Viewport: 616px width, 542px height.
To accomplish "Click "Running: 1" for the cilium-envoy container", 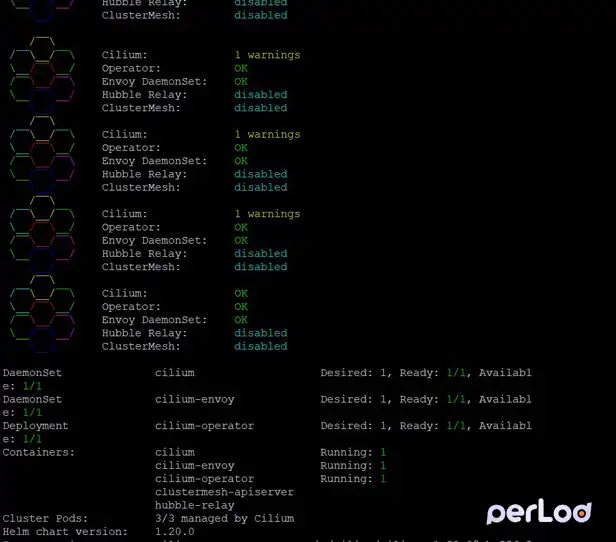I will pos(353,465).
